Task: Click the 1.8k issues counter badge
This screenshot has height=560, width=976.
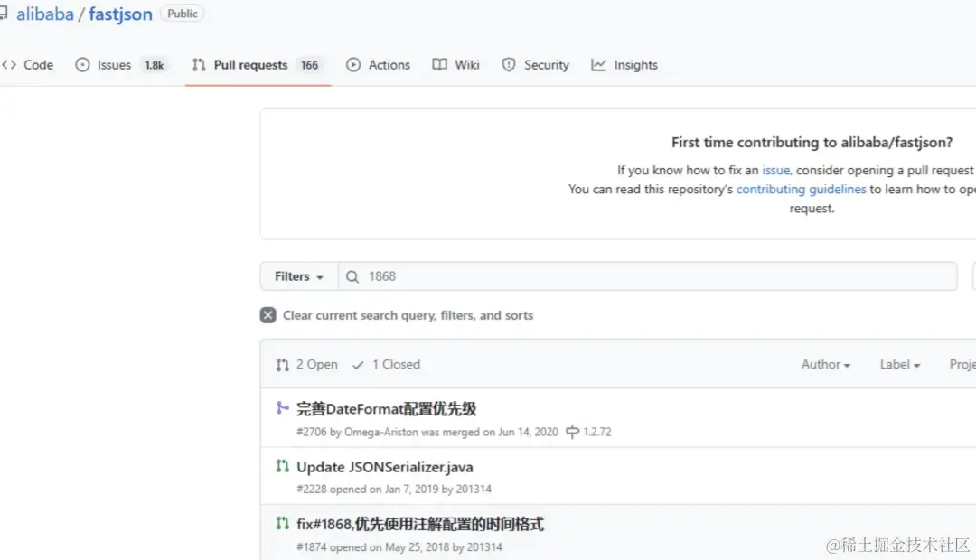Action: point(155,65)
